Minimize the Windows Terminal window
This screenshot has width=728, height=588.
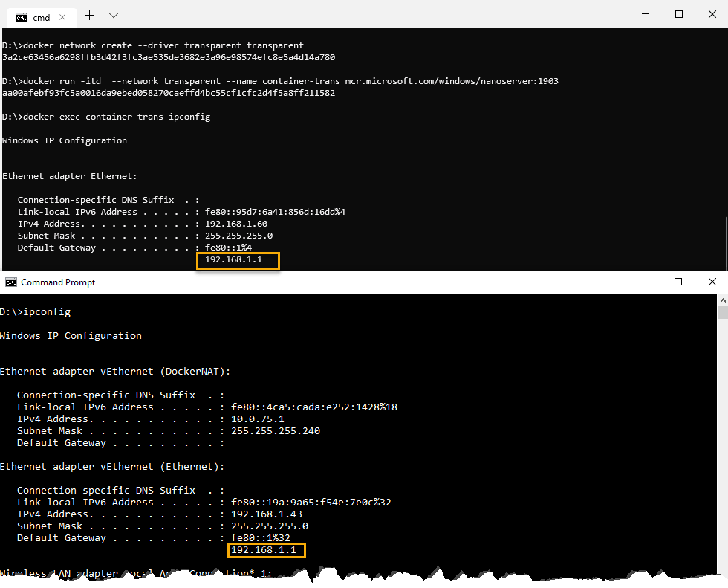pos(643,14)
